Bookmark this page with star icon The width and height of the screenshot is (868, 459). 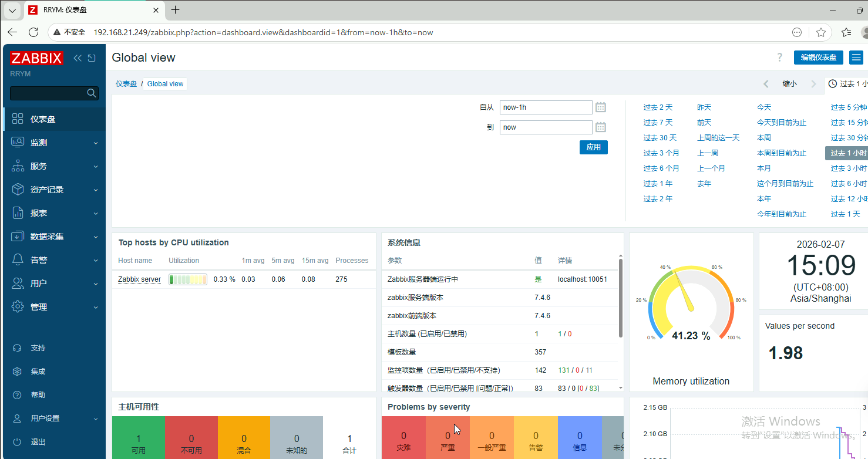click(821, 32)
